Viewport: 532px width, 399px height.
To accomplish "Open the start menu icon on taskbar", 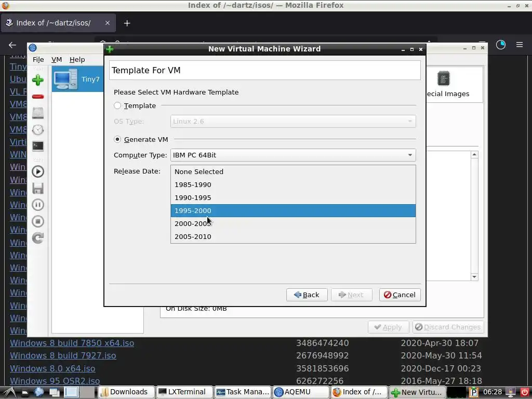I will click(x=9, y=392).
